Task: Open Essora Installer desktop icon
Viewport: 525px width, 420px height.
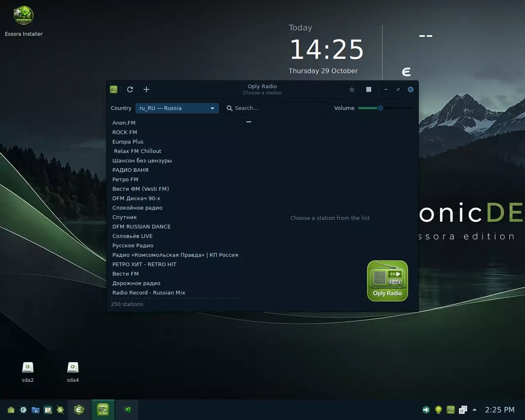Action: point(24,21)
